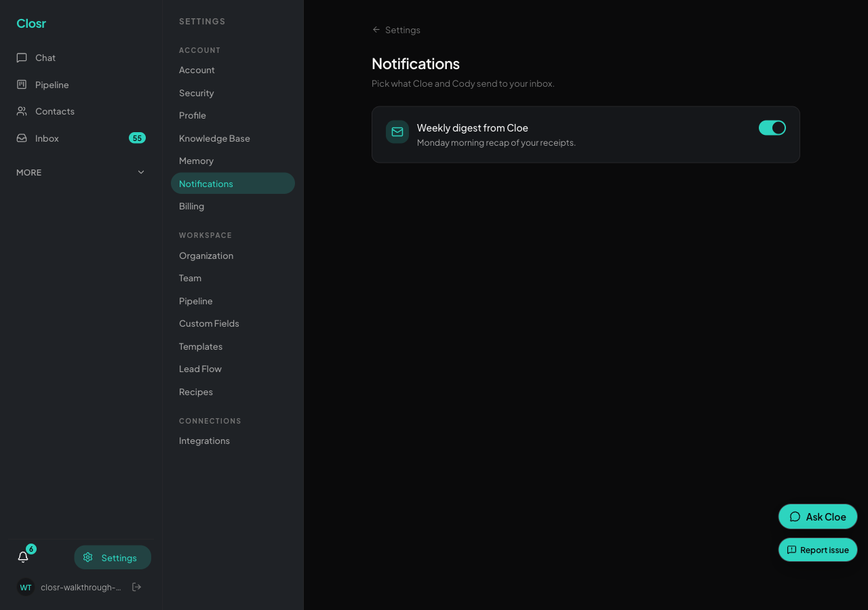The height and width of the screenshot is (610, 868).
Task: Click "Weekly digest from Cloe" title
Action: [x=473, y=127]
